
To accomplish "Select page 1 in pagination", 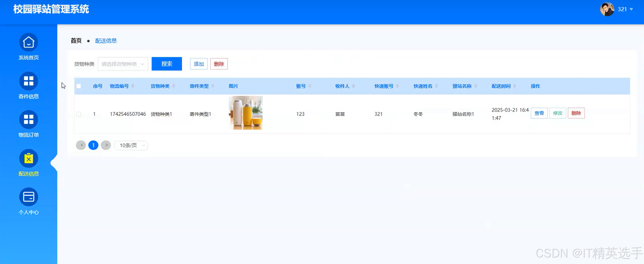I will [93, 145].
